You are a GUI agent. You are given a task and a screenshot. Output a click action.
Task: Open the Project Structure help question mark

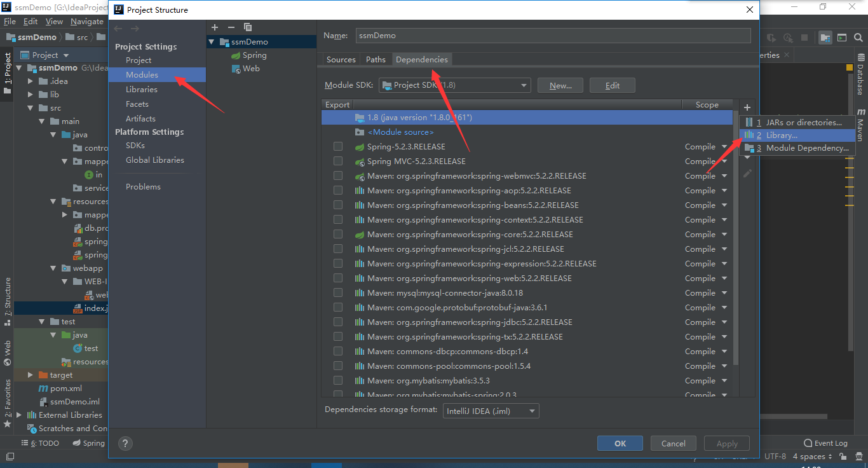point(126,444)
